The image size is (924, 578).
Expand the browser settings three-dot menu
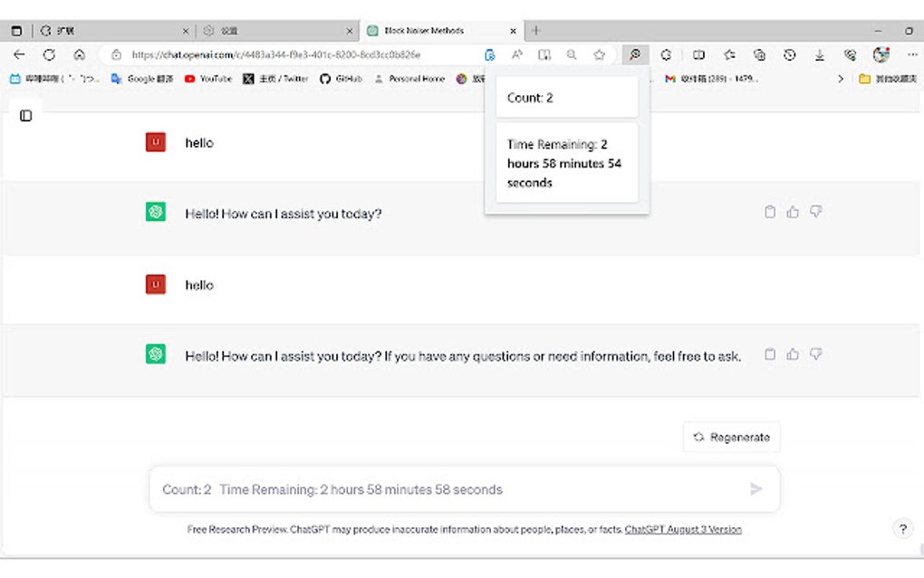tap(911, 54)
